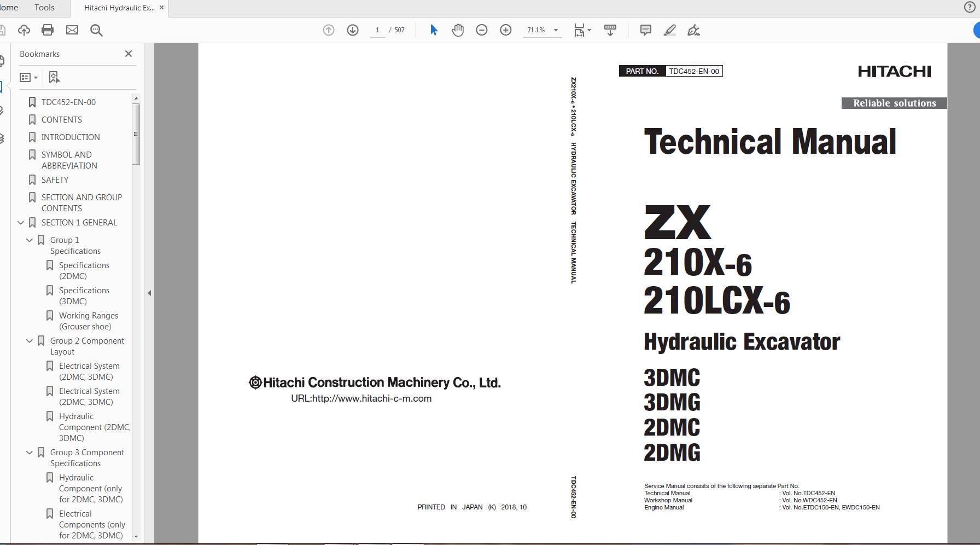The width and height of the screenshot is (980, 545).
Task: Collapse Group 3 Component Specifications bookmark
Action: coord(30,453)
